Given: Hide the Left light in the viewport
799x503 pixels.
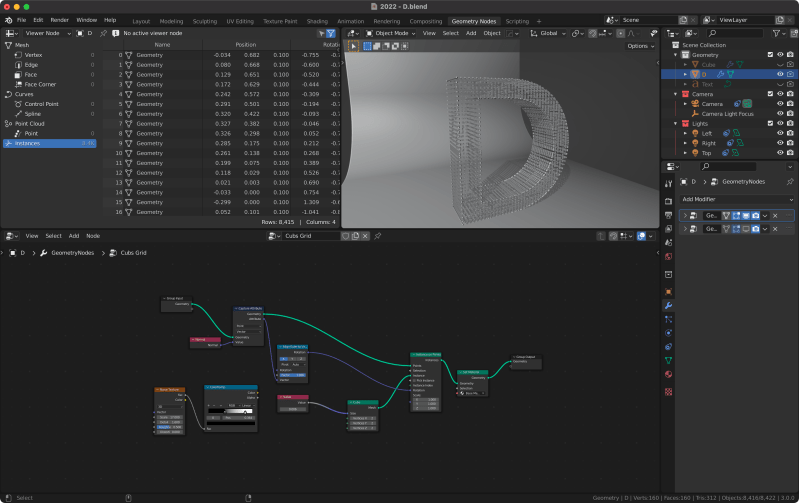Looking at the screenshot, I should tap(780, 133).
